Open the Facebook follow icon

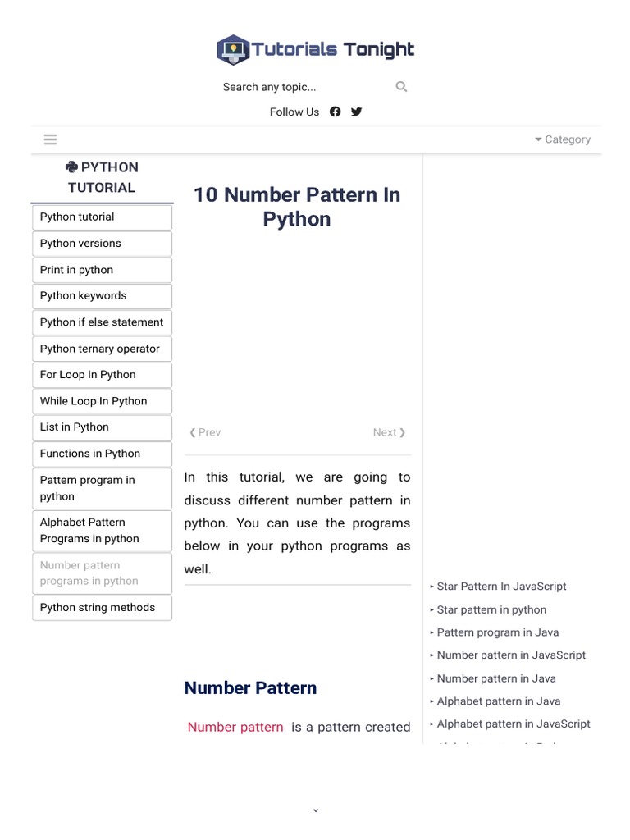click(x=336, y=112)
